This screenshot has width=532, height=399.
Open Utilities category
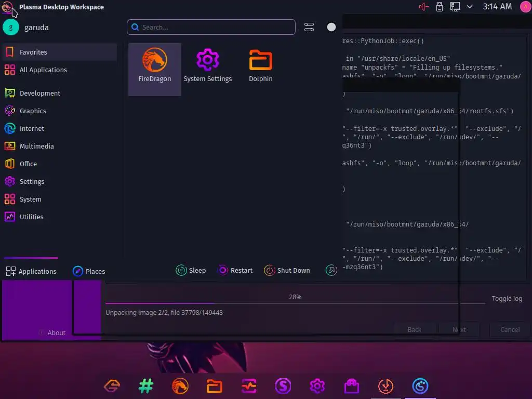tap(59, 217)
